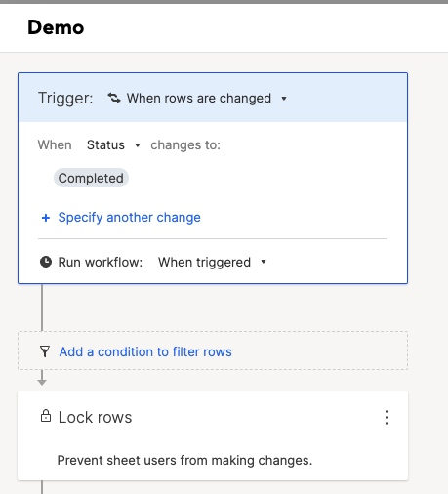Click the Demo workflow title
The height and width of the screenshot is (494, 448).
click(56, 27)
